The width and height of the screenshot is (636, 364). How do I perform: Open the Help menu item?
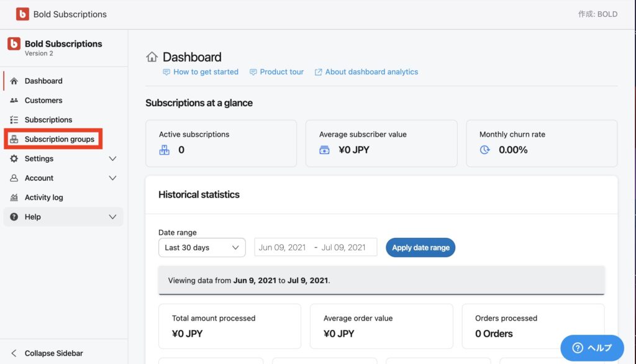[32, 217]
